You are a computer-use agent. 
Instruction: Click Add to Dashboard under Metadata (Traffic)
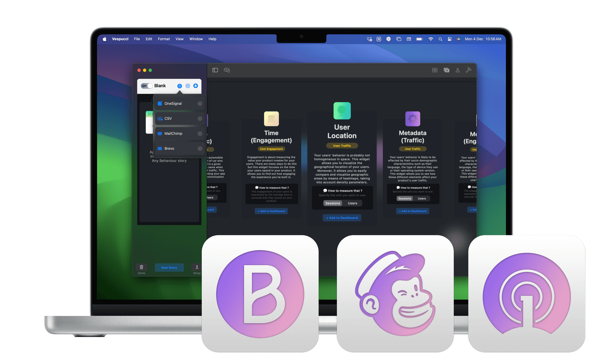point(413,211)
